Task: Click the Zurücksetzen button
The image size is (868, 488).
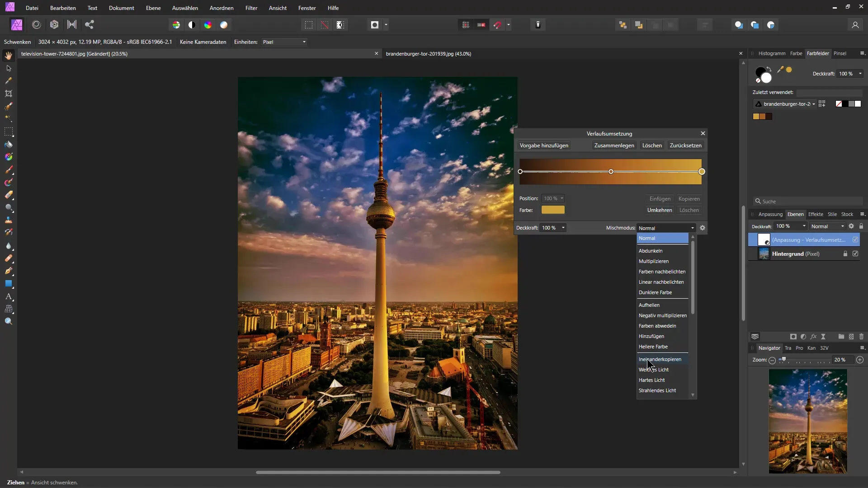Action: [x=685, y=145]
